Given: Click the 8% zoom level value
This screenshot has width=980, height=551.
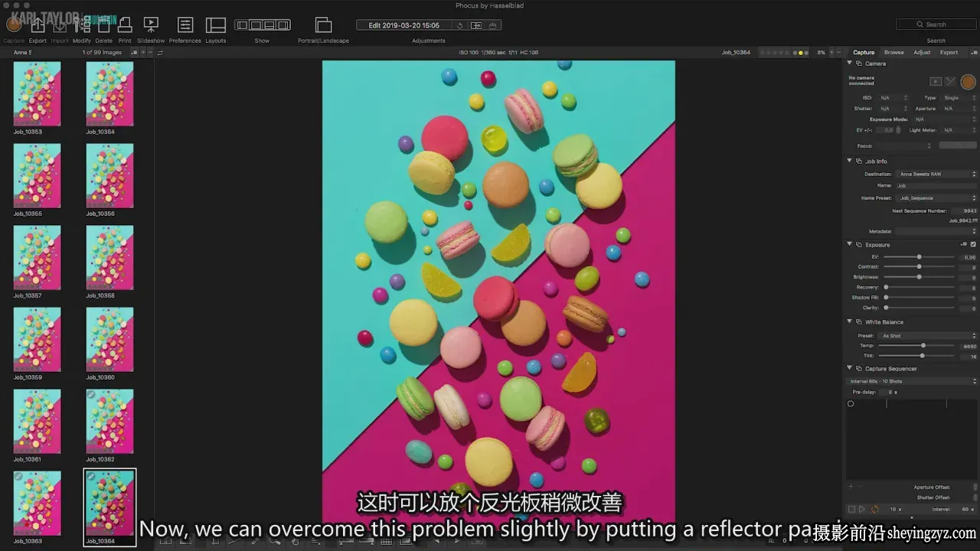Looking at the screenshot, I should (822, 52).
